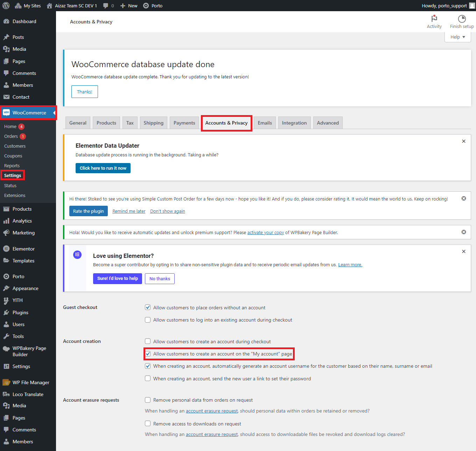Click the Rate the plugin button
476x451 pixels.
[89, 211]
